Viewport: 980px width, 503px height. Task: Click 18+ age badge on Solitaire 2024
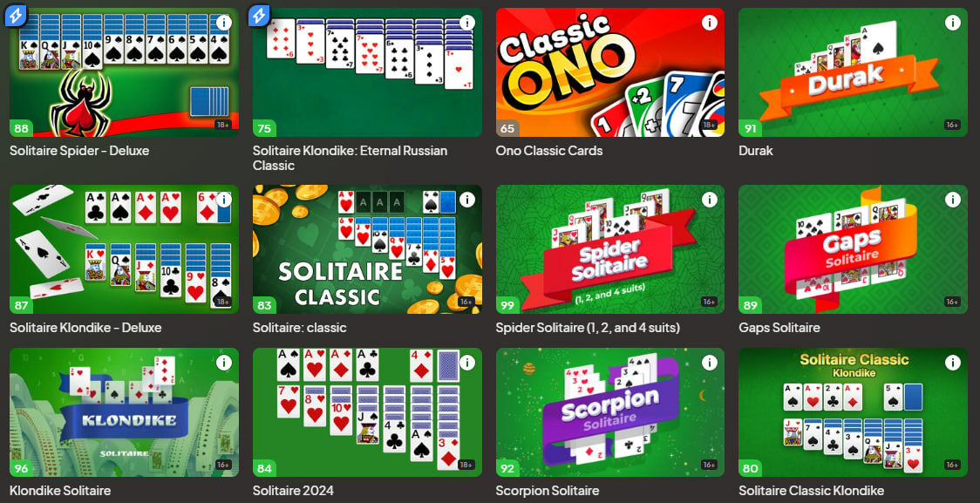pyautogui.click(x=466, y=465)
